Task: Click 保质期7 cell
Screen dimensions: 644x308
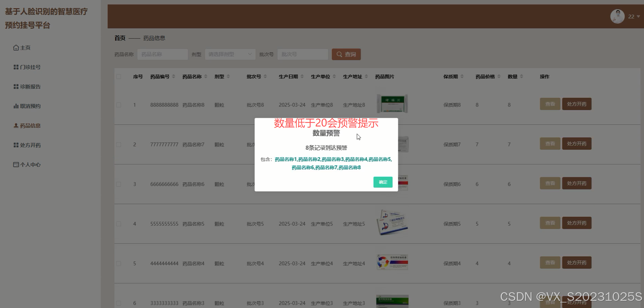Action: (452, 145)
